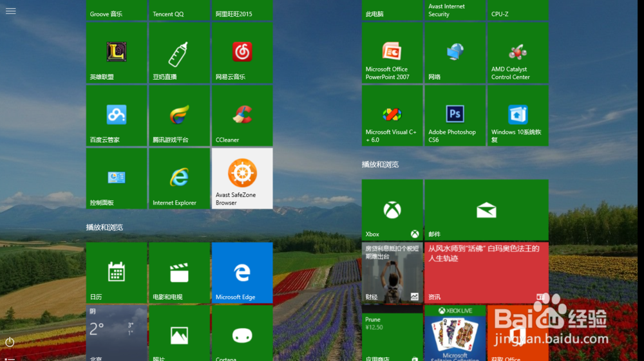Image resolution: width=644 pixels, height=361 pixels.
Task: Launch Microsoft Solitaire Collection tile
Action: coord(455,333)
